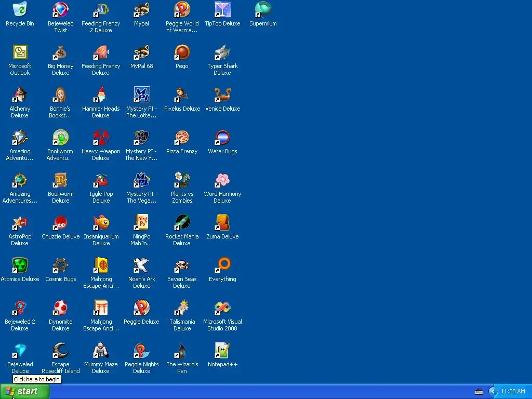Select the Pizza Frenzy icon
This screenshot has height=399, width=532.
[x=182, y=137]
